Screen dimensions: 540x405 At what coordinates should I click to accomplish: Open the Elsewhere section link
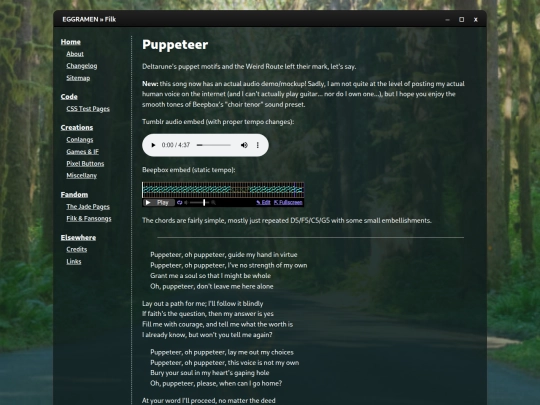click(78, 238)
